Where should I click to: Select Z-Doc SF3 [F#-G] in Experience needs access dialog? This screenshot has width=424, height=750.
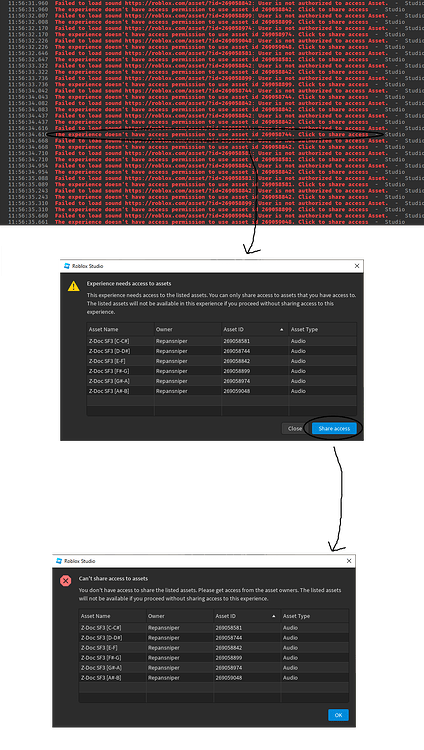(109, 371)
